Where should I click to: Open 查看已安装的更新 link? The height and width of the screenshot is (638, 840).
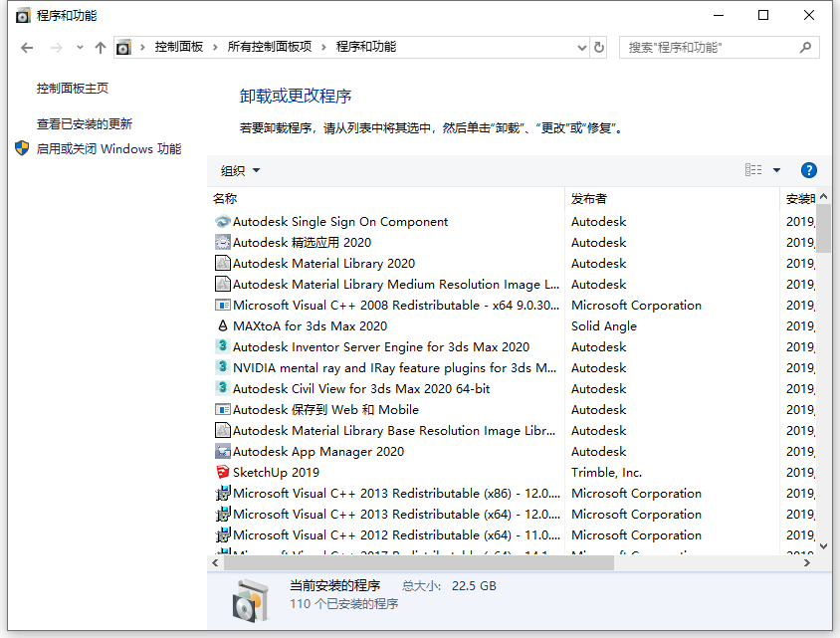click(x=85, y=124)
